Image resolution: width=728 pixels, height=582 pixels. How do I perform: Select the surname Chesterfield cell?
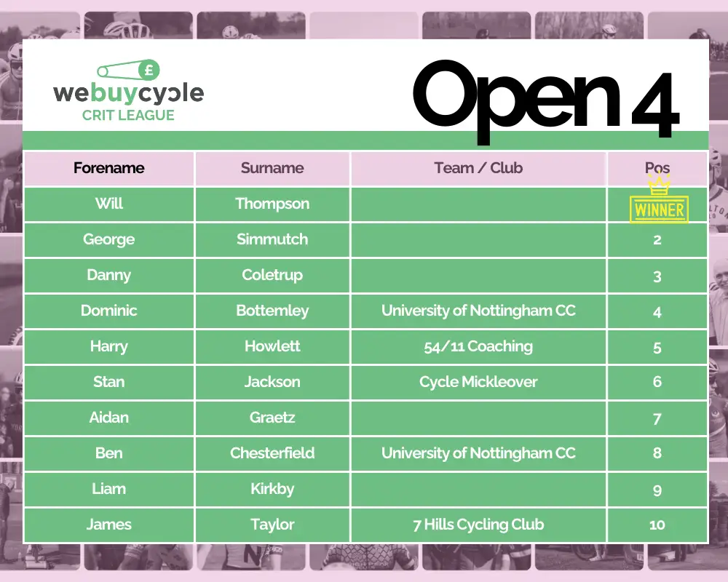click(x=272, y=453)
